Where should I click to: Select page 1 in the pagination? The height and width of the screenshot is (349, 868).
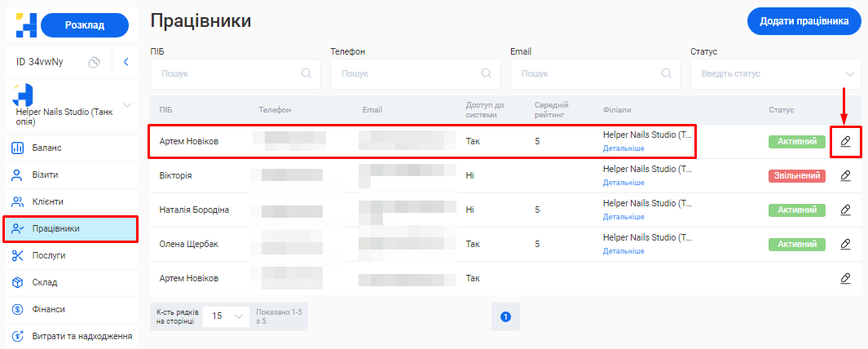tap(505, 316)
